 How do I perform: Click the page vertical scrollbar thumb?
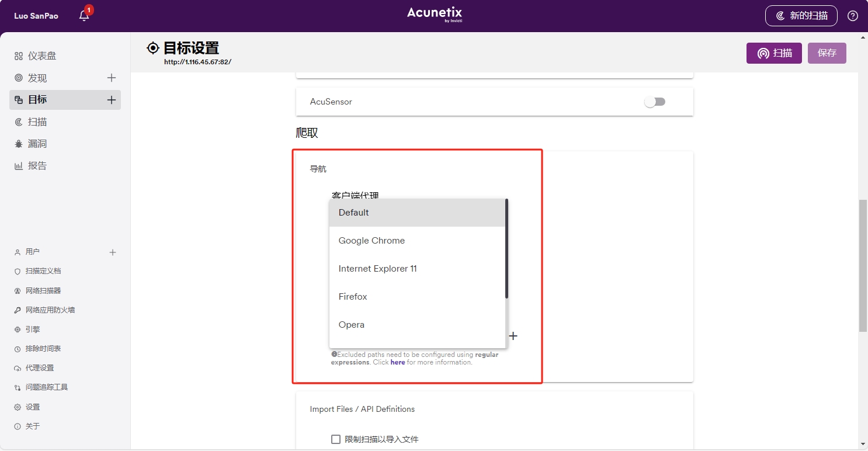tap(863, 266)
